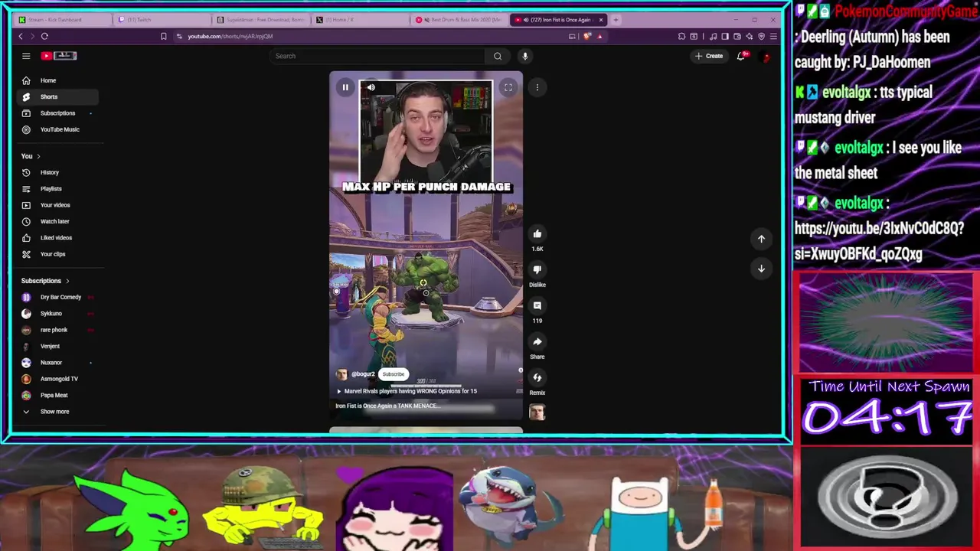Open Asmongold TV channel
The width and height of the screenshot is (980, 551).
coord(57,379)
